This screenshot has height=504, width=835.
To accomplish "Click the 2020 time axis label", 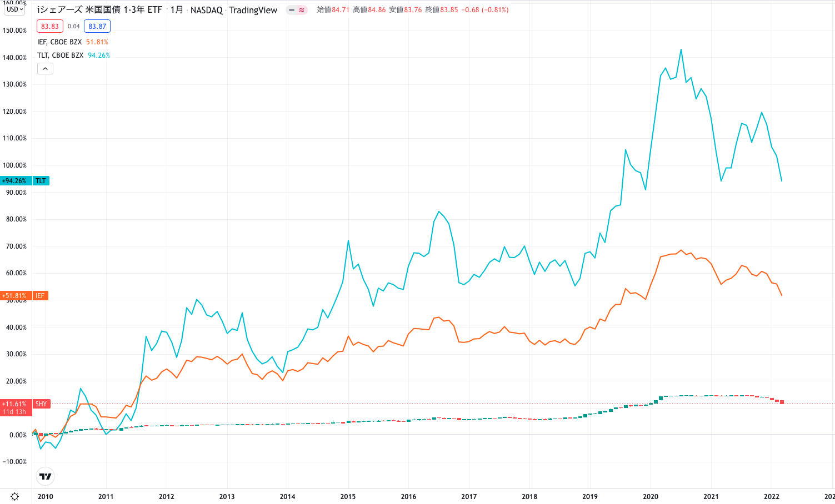I will [651, 497].
